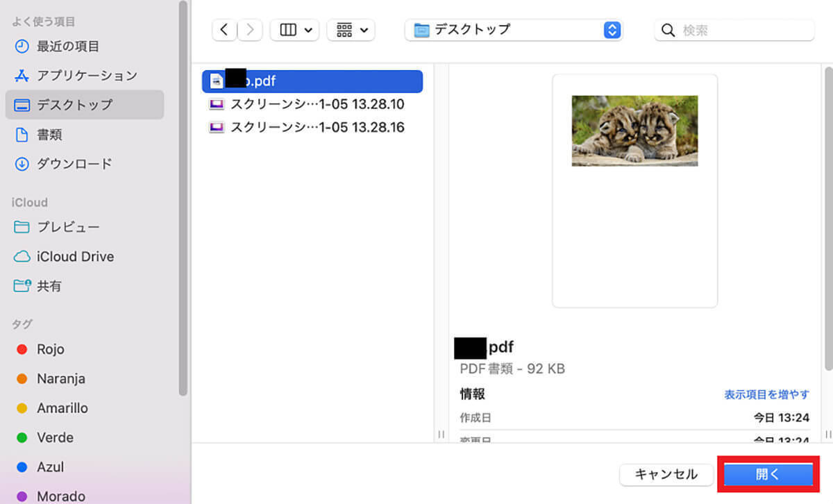This screenshot has width=833, height=504.
Task: Select iCloud Drive in the sidebar
Action: pos(75,256)
